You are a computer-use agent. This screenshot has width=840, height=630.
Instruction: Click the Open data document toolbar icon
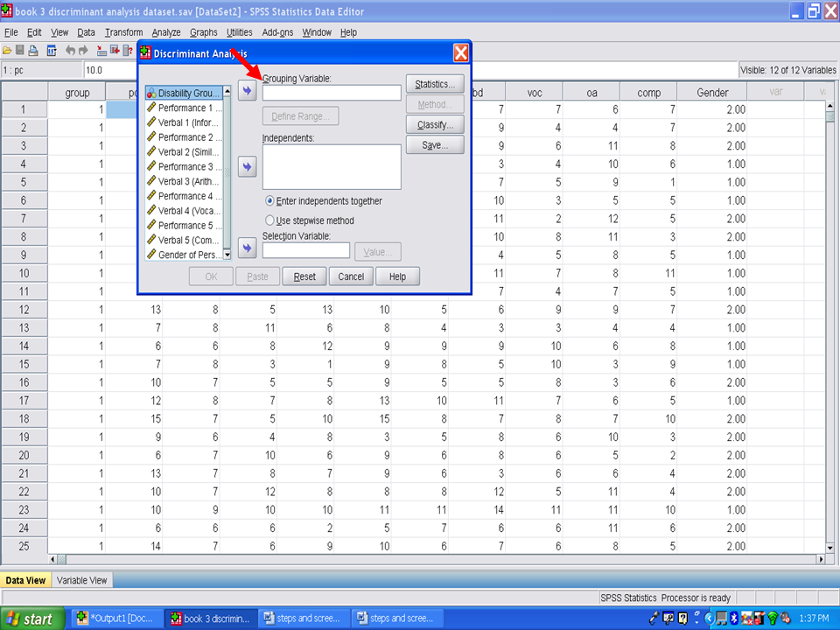click(7, 51)
